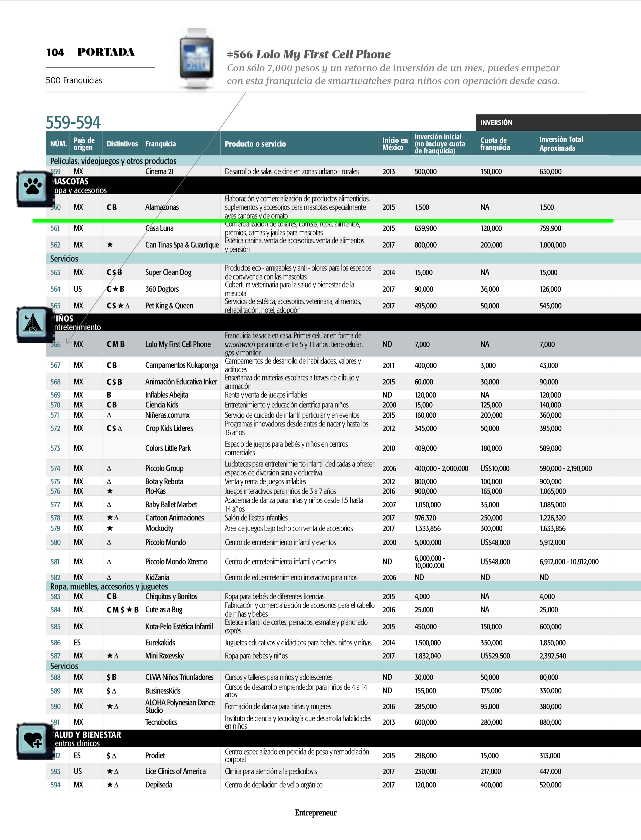The width and height of the screenshot is (641, 840).
Task: Click 'CIMA Niños Triunfadores' franchise name
Action: 179,677
